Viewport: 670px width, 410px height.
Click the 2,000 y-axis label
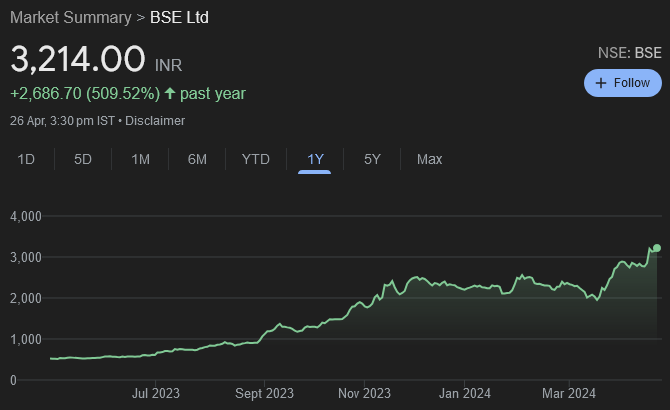[x=26, y=298]
